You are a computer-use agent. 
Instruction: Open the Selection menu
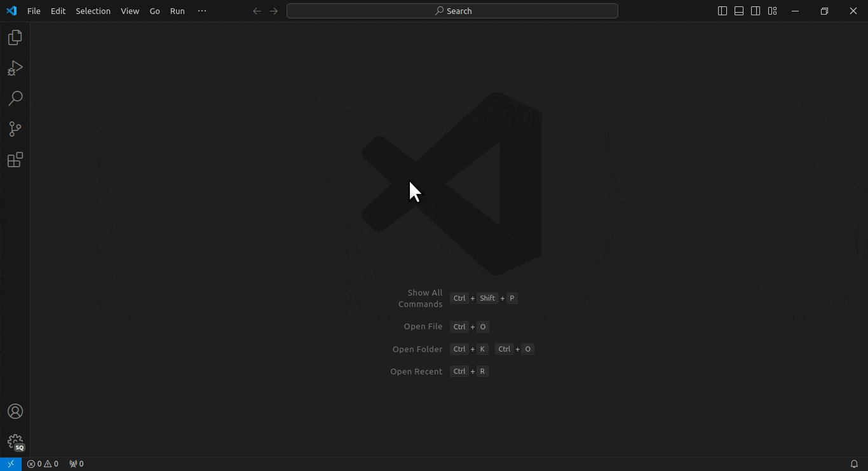(x=93, y=11)
